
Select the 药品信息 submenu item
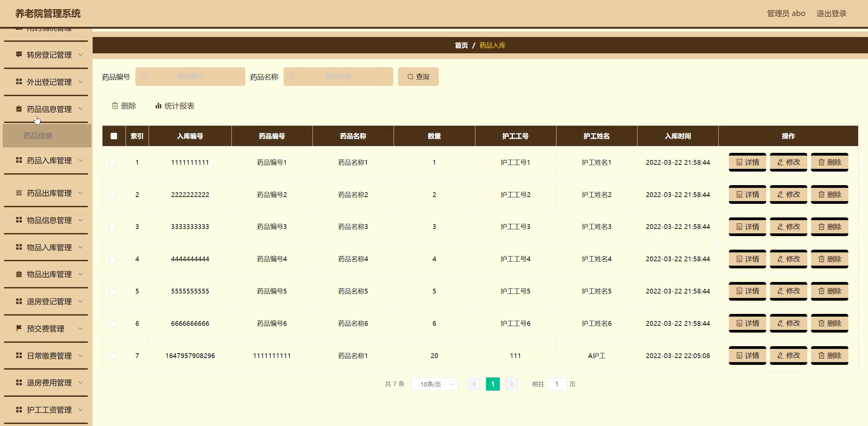pyautogui.click(x=38, y=136)
